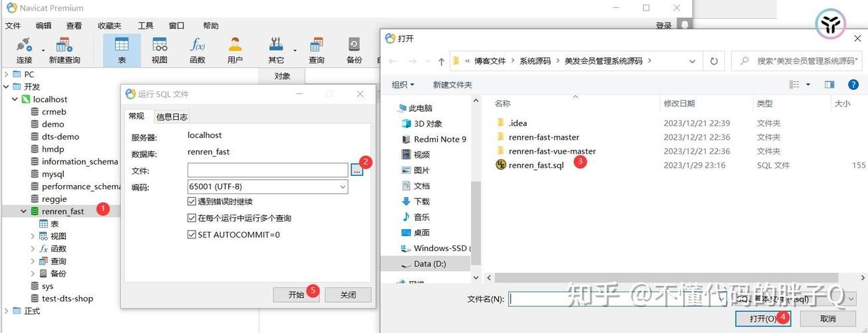Click the 连接 connection toolbar icon

[x=25, y=51]
